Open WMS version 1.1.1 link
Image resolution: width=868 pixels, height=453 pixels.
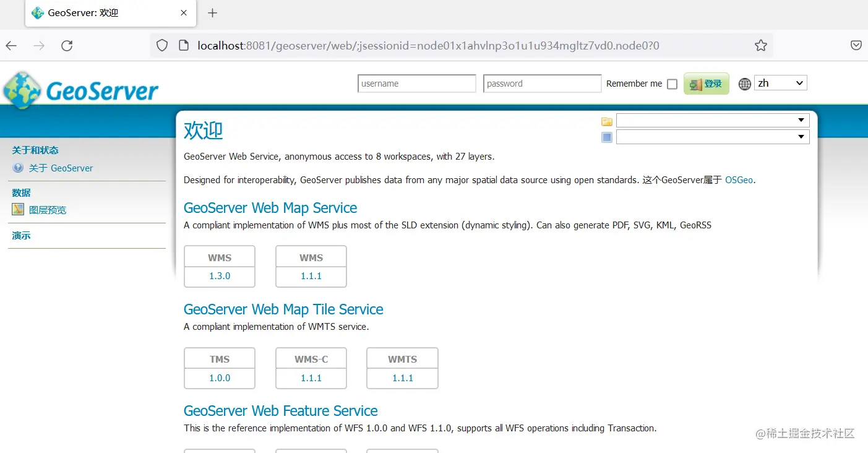click(311, 276)
